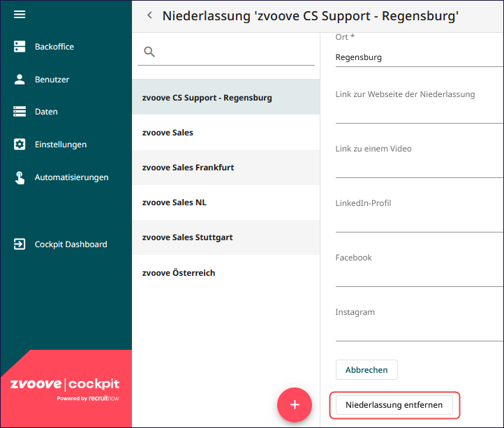The image size is (504, 428).
Task: Select zvoove Sales NL entry
Action: point(225,202)
